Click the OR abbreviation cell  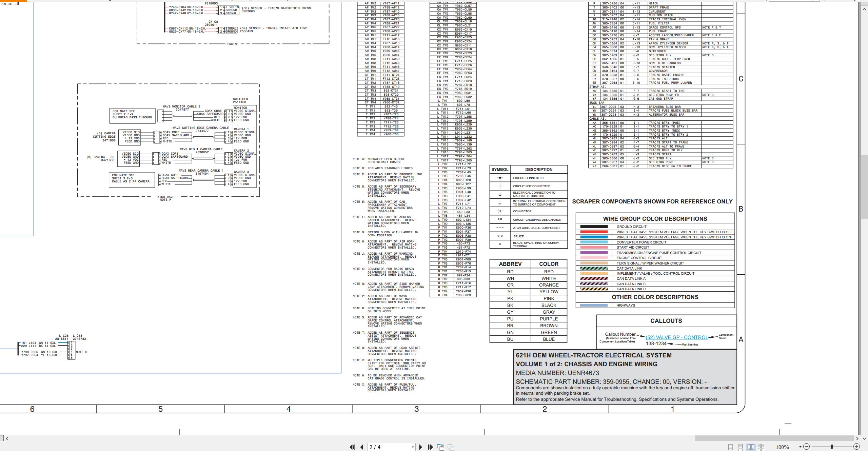[x=510, y=285]
